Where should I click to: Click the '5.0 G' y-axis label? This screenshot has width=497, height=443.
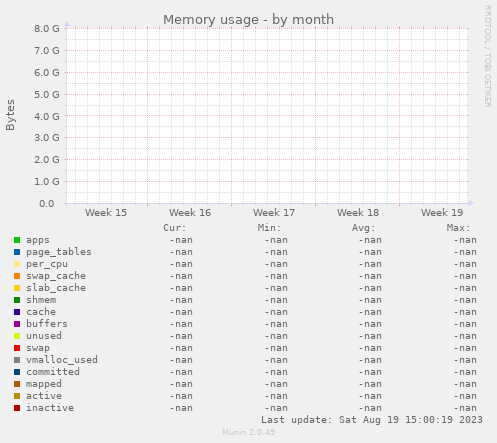coord(47,94)
